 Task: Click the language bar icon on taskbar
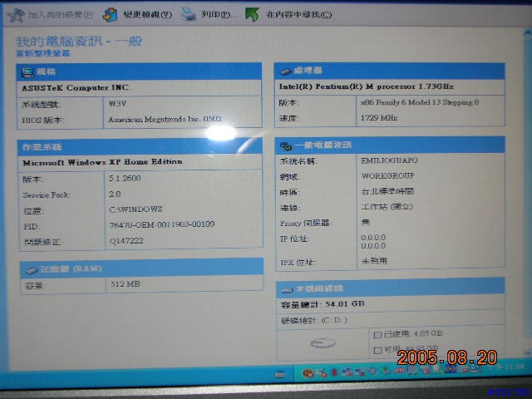pyautogui.click(x=280, y=375)
